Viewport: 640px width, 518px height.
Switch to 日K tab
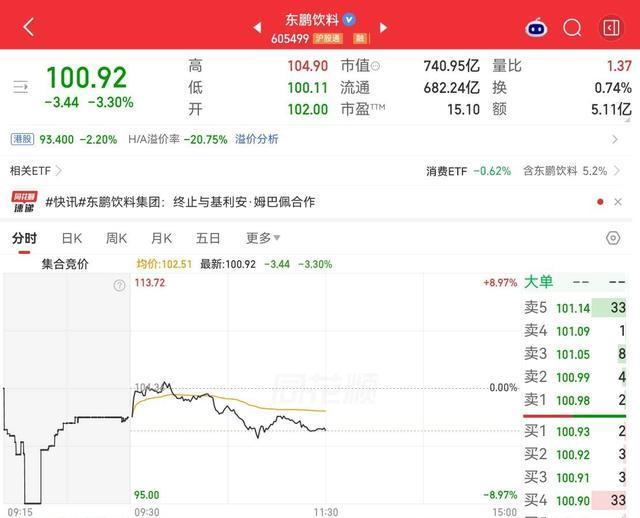[x=72, y=238]
